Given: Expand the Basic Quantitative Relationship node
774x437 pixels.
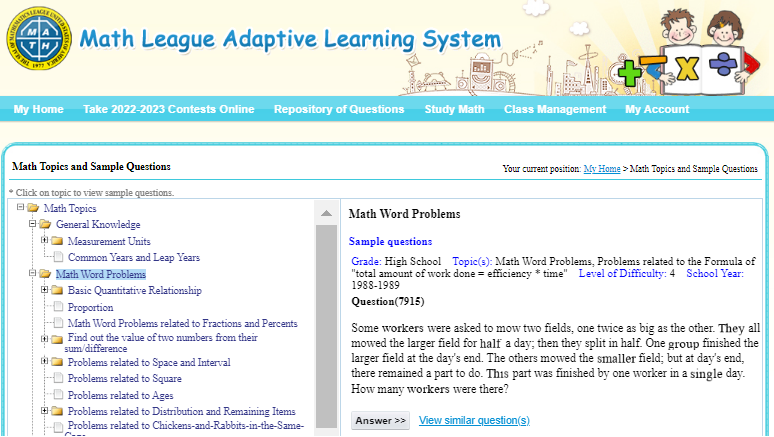Looking at the screenshot, I should (x=44, y=289).
